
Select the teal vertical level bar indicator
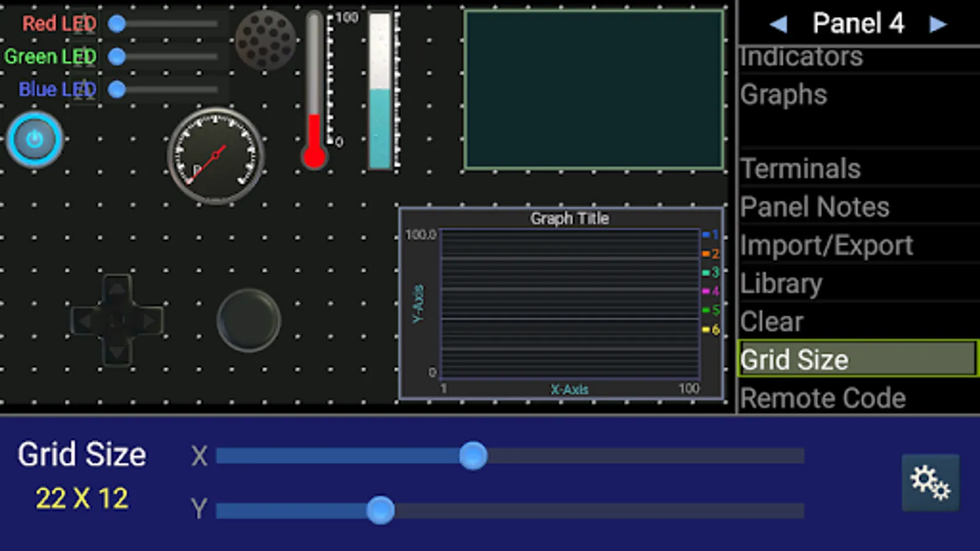[380, 90]
